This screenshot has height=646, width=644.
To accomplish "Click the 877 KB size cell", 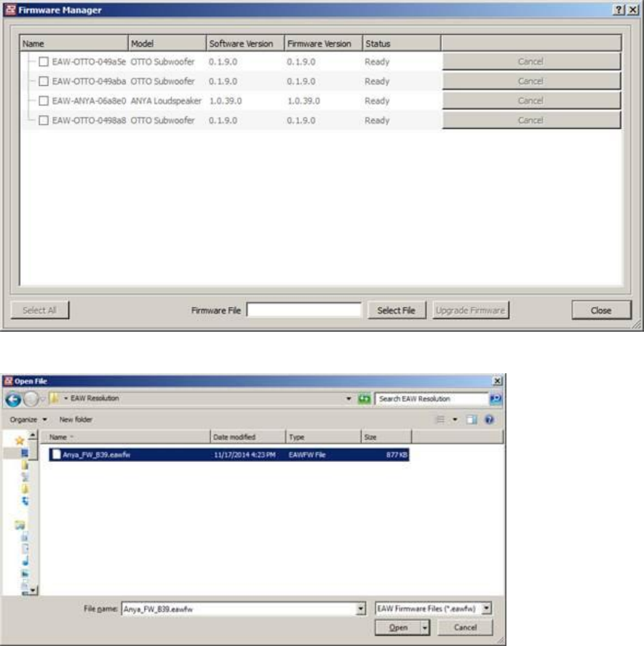I will tap(397, 455).
